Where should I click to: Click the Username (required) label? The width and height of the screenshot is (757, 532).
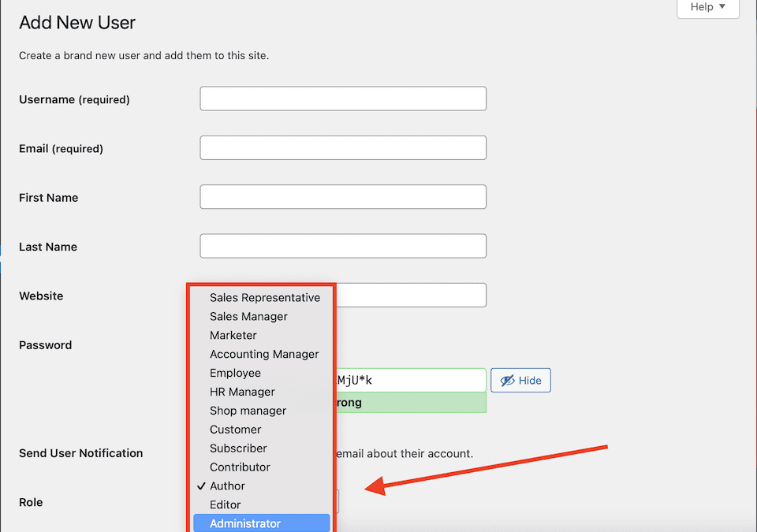(74, 99)
